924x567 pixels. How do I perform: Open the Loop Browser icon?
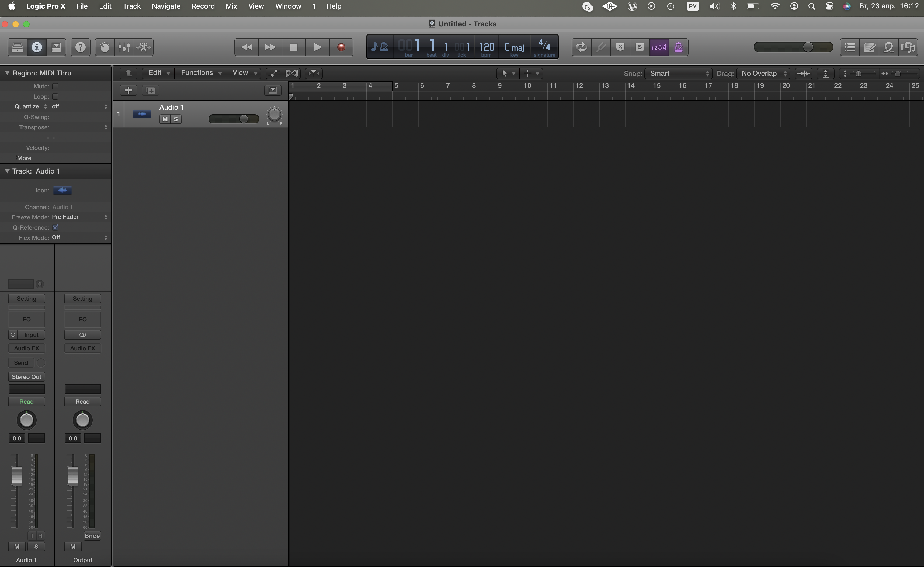(888, 47)
